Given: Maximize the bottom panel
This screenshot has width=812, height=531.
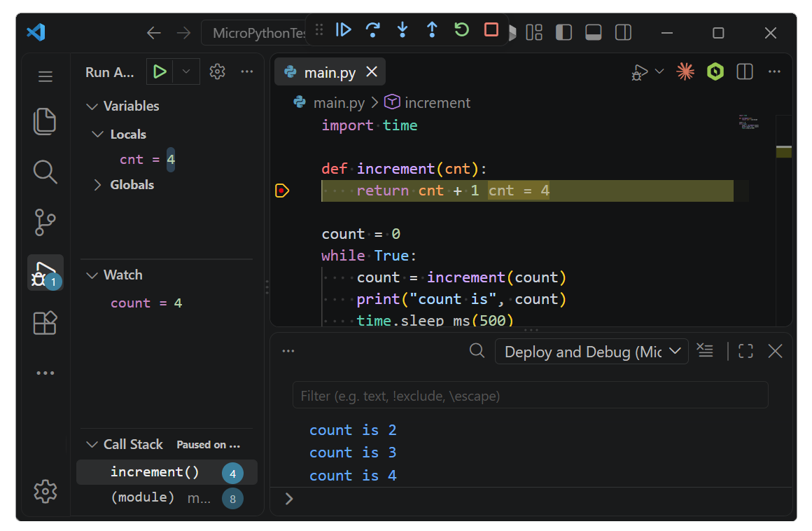Looking at the screenshot, I should (x=745, y=351).
